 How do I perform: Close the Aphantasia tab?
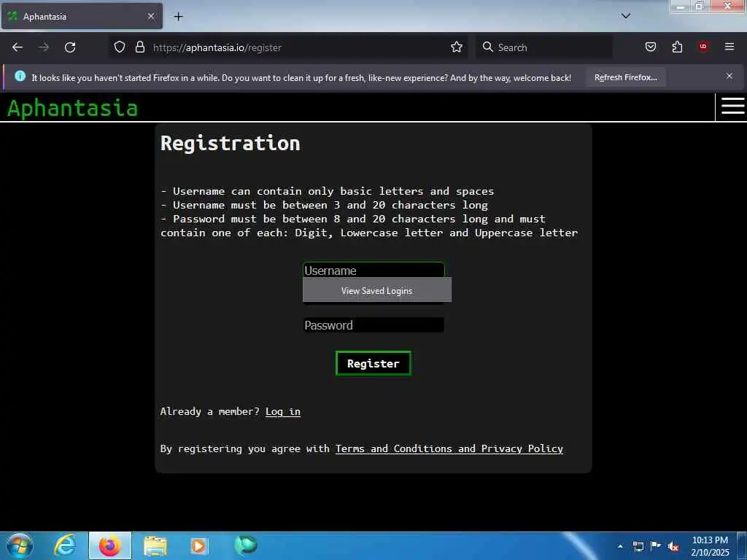click(151, 16)
